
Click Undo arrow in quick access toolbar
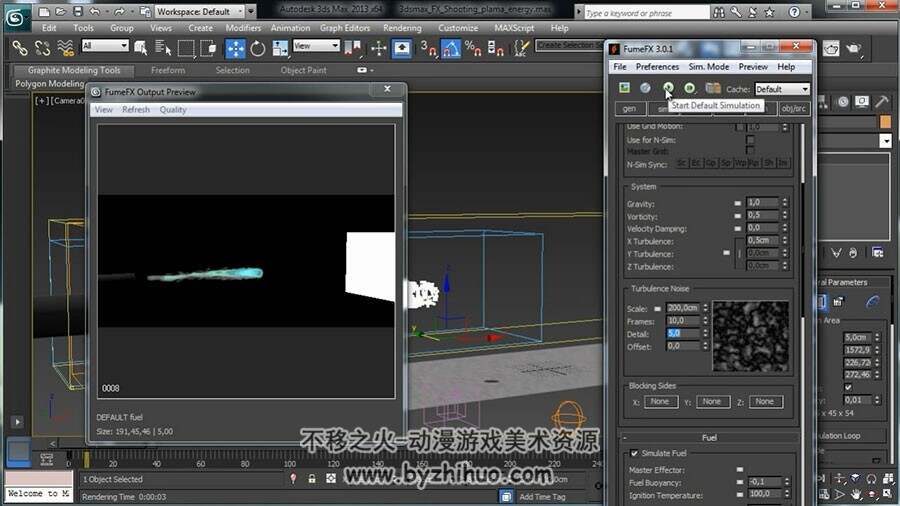(95, 11)
